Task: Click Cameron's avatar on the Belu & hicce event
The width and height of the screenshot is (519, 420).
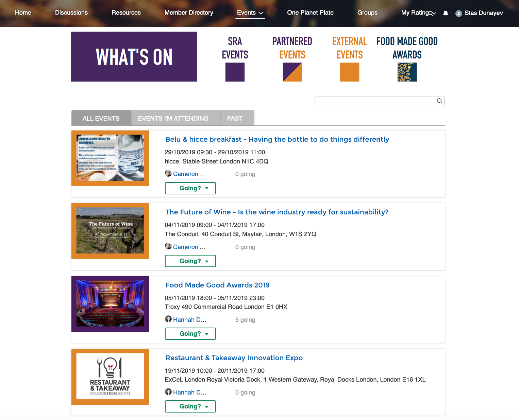Action: 168,173
